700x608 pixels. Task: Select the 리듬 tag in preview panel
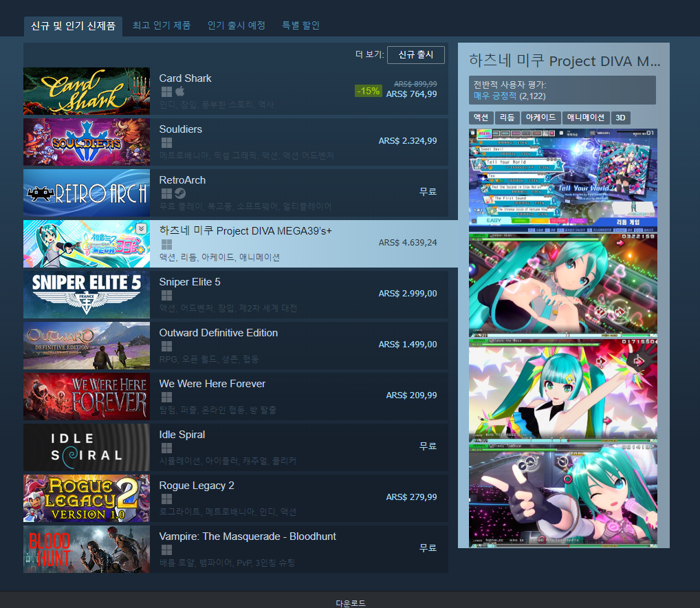(x=507, y=118)
